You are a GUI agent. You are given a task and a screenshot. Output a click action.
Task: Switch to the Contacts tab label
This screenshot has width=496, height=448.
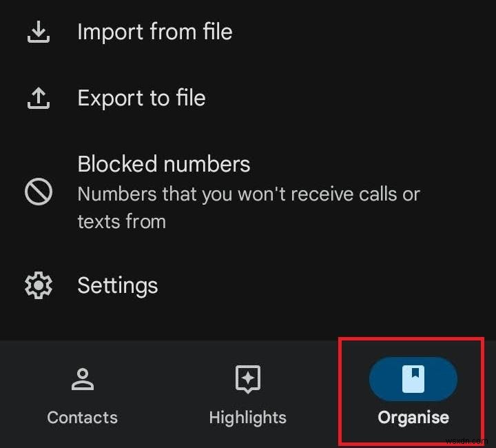point(83,418)
